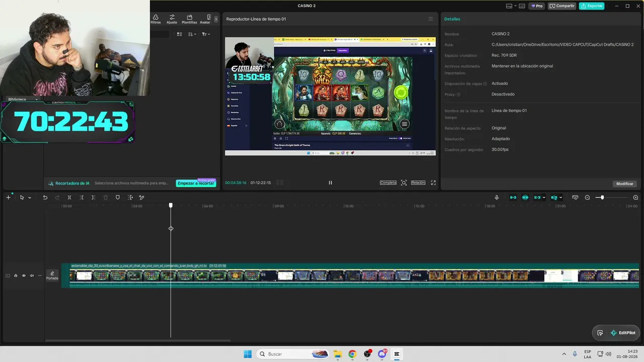The width and height of the screenshot is (644, 362).
Task: Delete the selected clip via trash icon
Action: pos(106,198)
